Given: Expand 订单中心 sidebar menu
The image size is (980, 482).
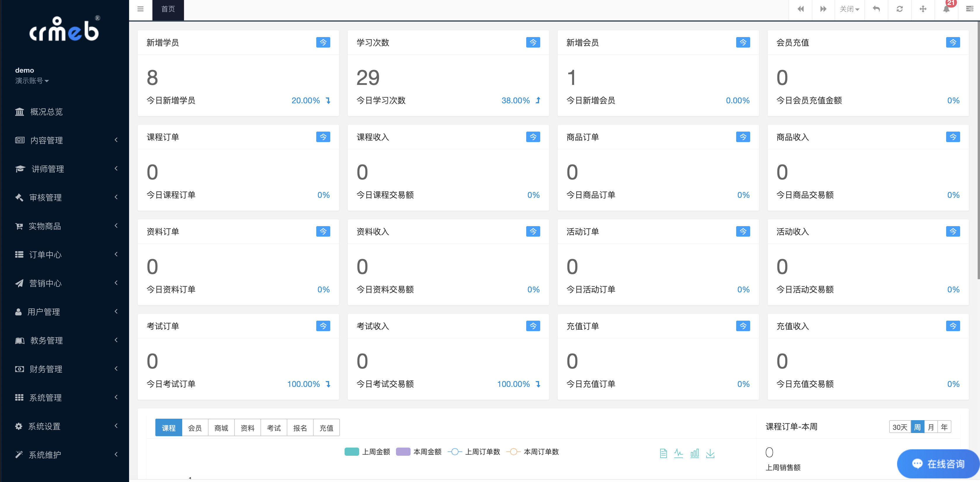Looking at the screenshot, I should (x=65, y=255).
